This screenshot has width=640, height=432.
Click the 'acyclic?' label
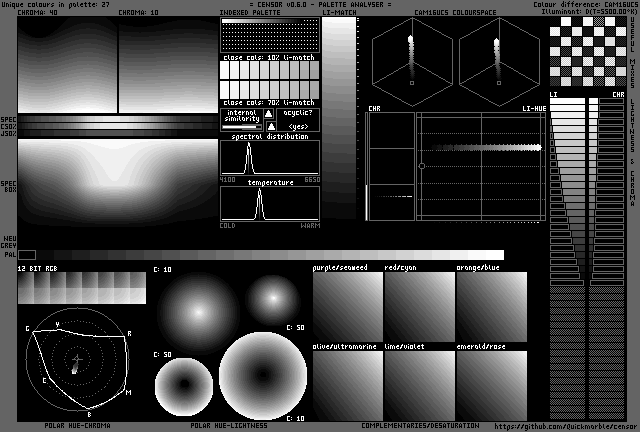coord(298,113)
